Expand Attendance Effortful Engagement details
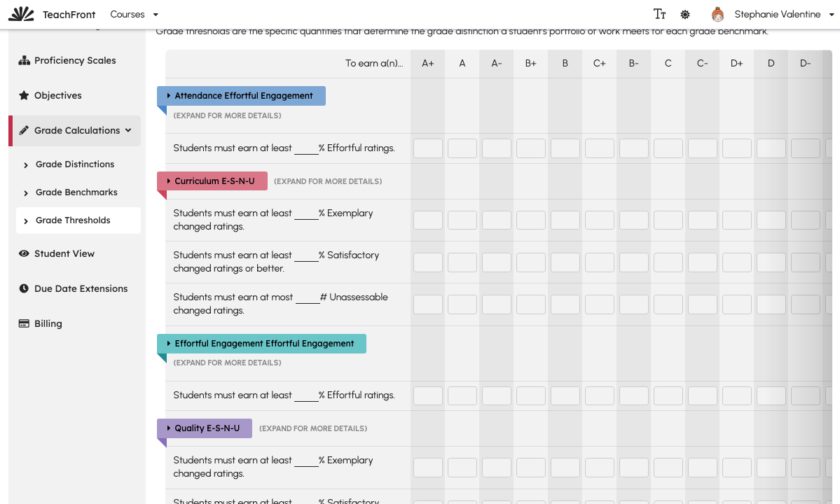840x504 pixels. tap(241, 96)
